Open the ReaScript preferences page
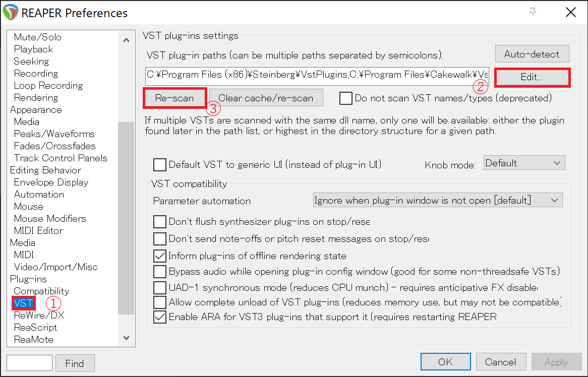Image resolution: width=588 pixels, height=377 pixels. tap(35, 327)
